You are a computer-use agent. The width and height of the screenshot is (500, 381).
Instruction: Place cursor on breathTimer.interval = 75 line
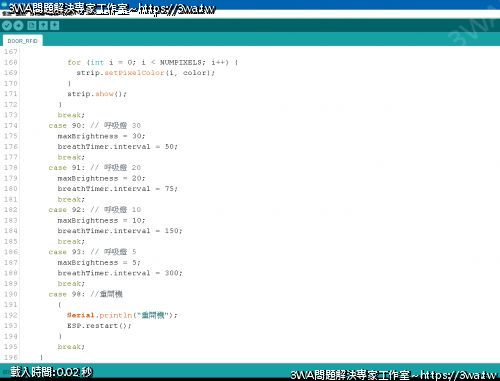tap(118, 189)
